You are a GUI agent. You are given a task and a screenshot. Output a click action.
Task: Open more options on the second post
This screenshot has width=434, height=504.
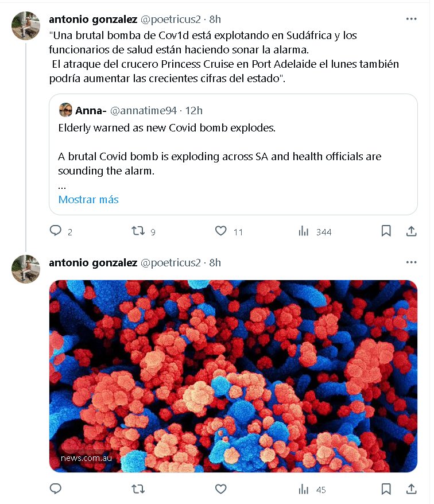(411, 262)
